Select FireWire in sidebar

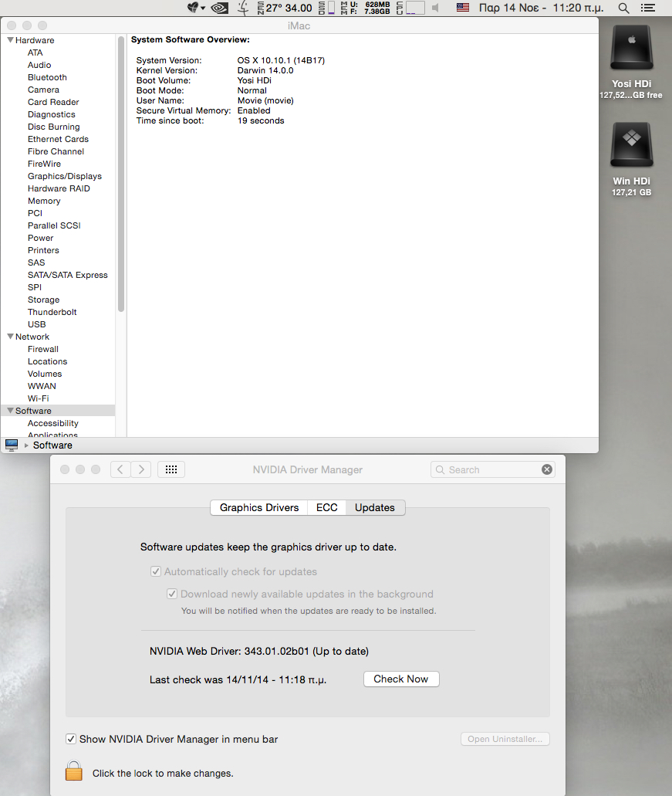[44, 164]
